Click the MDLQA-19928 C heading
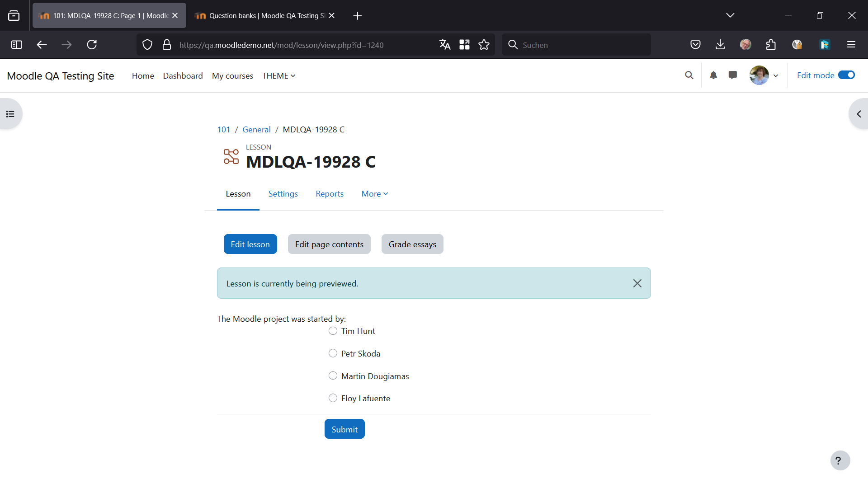Viewport: 868px width, 488px height. point(311,162)
